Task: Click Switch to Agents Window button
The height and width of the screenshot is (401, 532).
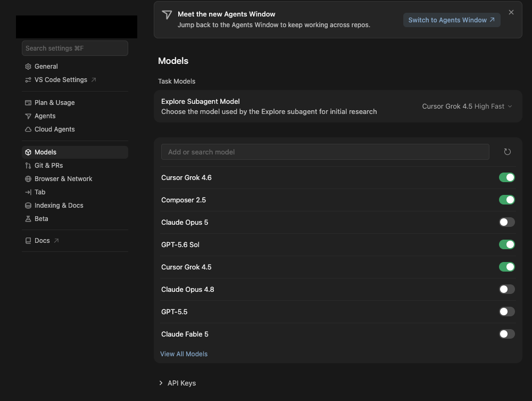Action: [x=452, y=20]
